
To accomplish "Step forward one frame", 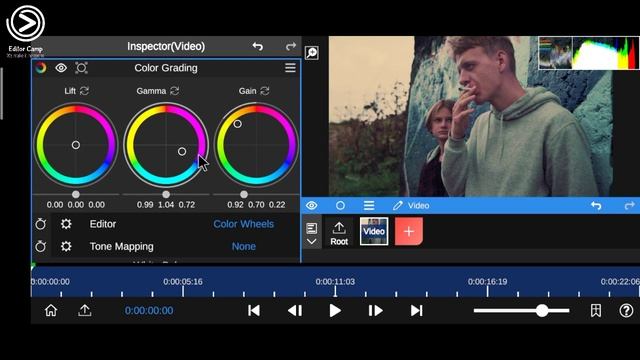I will [376, 311].
